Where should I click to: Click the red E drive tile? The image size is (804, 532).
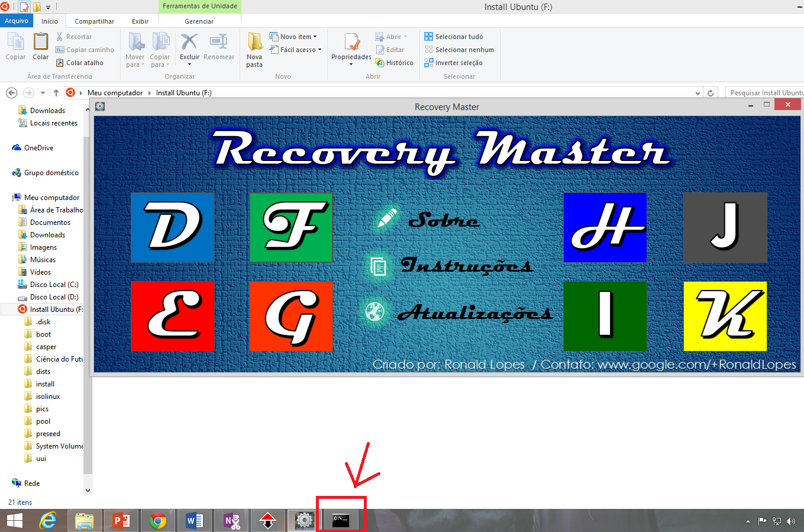click(x=172, y=316)
